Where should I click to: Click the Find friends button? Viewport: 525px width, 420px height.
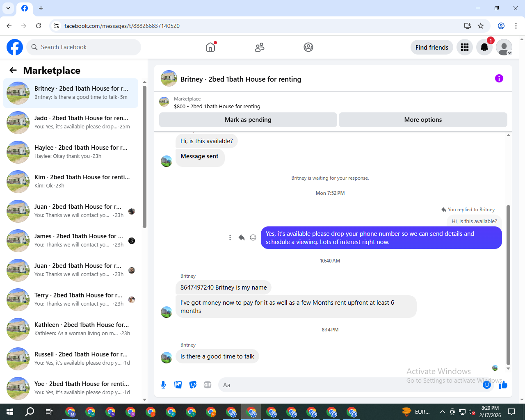[x=432, y=47]
